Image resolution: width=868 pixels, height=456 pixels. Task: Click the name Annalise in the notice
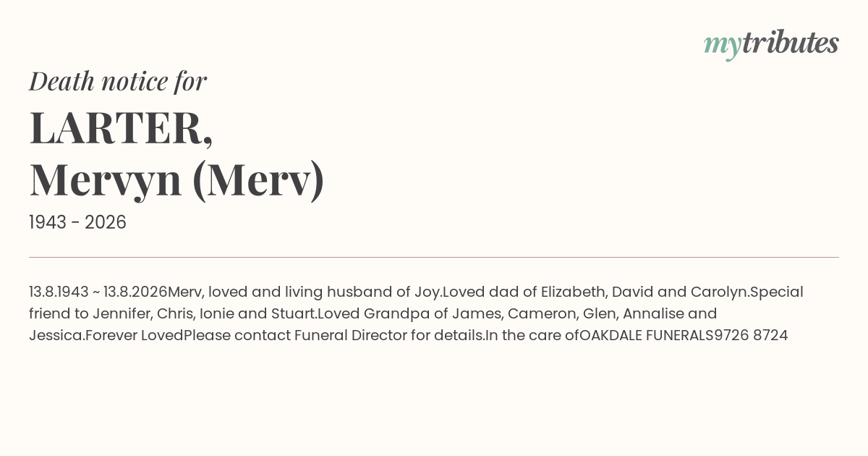pos(653,313)
